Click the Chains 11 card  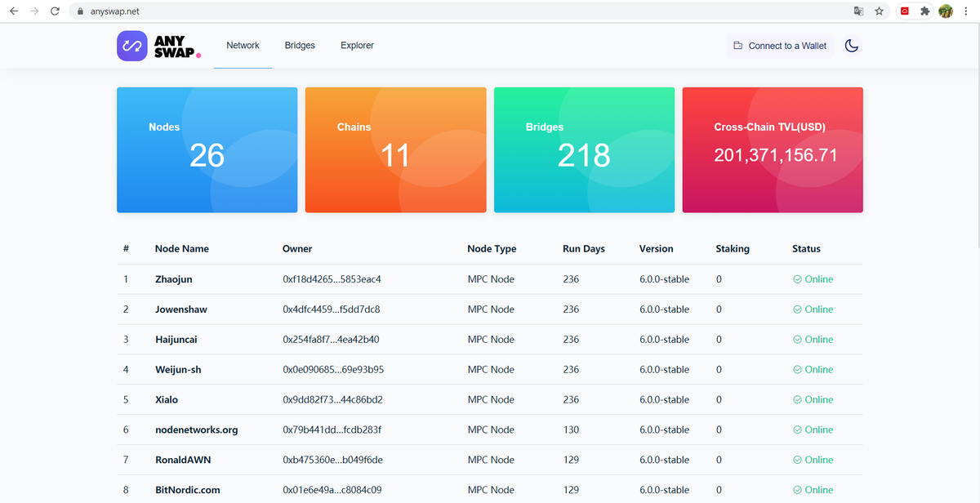(395, 150)
